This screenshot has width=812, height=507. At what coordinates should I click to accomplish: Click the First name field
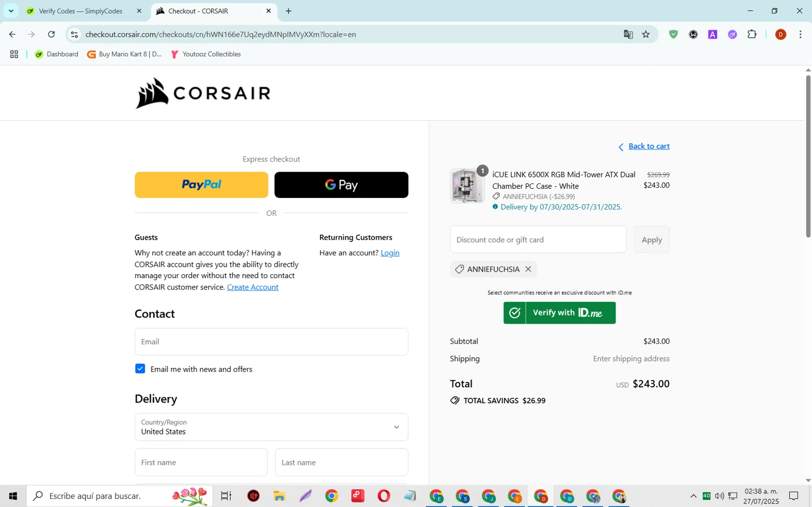(x=201, y=462)
